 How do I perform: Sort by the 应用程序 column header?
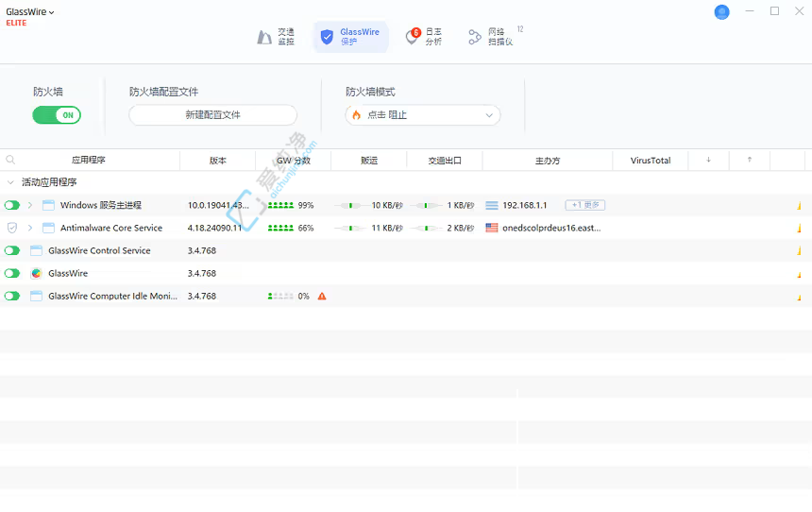pyautogui.click(x=89, y=161)
